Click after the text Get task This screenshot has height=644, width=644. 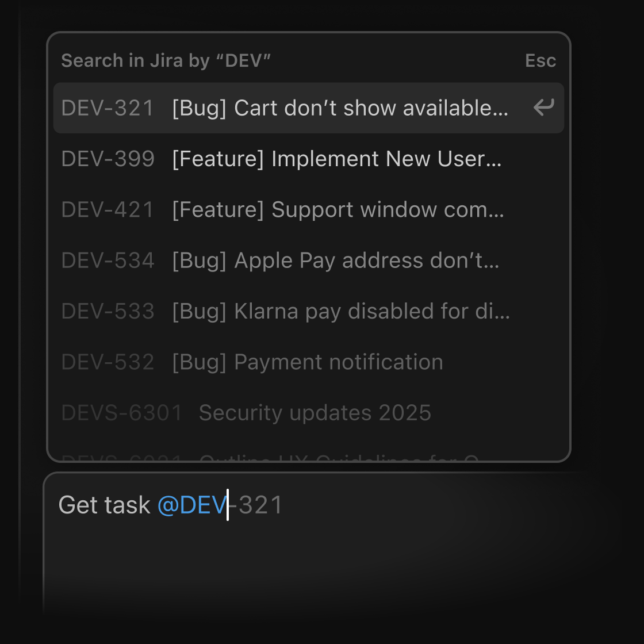(x=150, y=504)
